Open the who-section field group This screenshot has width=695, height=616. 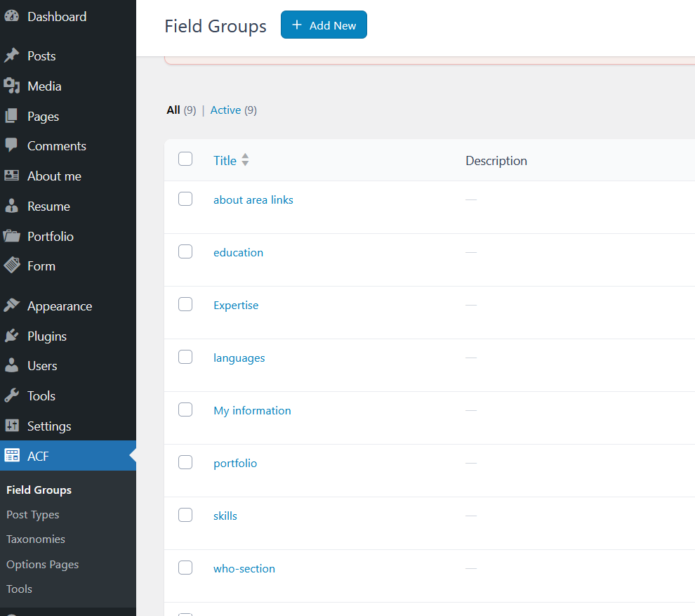[x=244, y=568]
